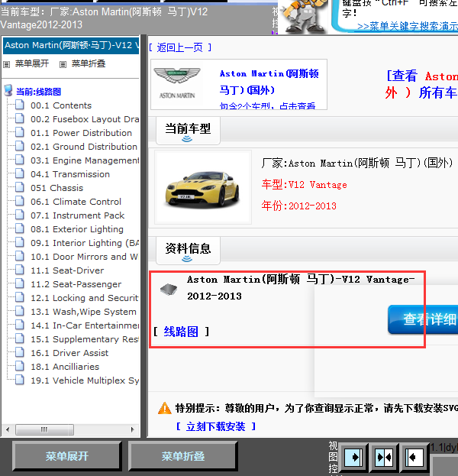The height and width of the screenshot is (476, 458).
Task: Click the warning triangle icon near 特别提示
Action: pos(165,408)
